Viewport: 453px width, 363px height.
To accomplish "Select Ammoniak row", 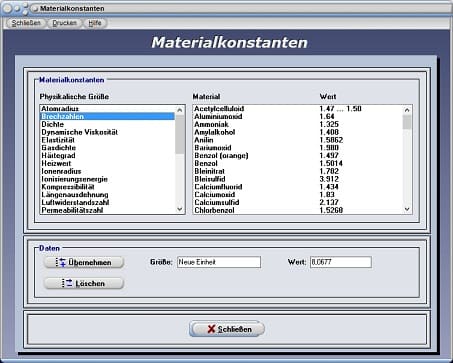I will pos(298,124).
